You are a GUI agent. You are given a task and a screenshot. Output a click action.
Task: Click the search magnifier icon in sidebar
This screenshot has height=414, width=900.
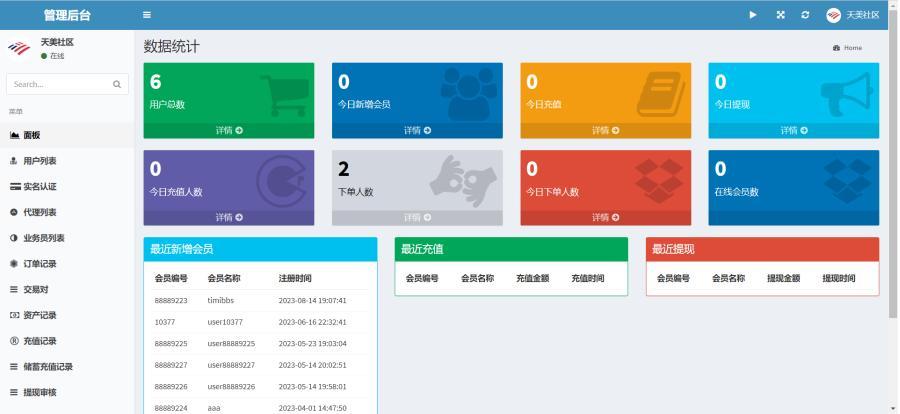117,84
